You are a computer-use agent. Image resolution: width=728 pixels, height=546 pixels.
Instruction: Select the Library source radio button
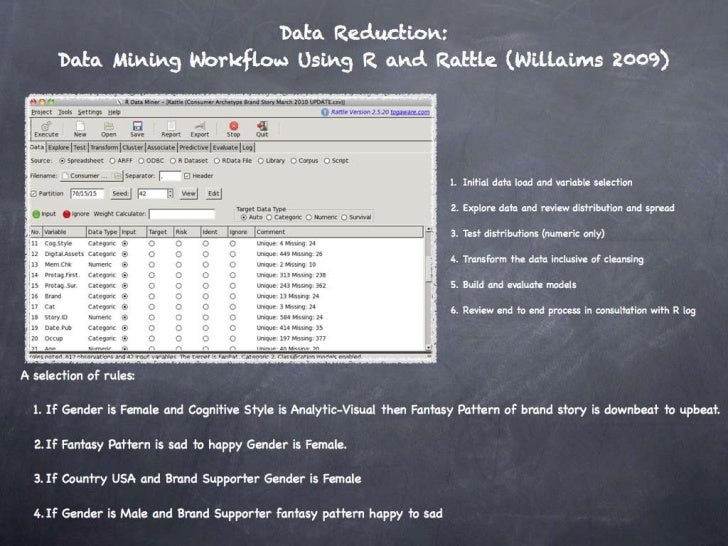[261, 161]
